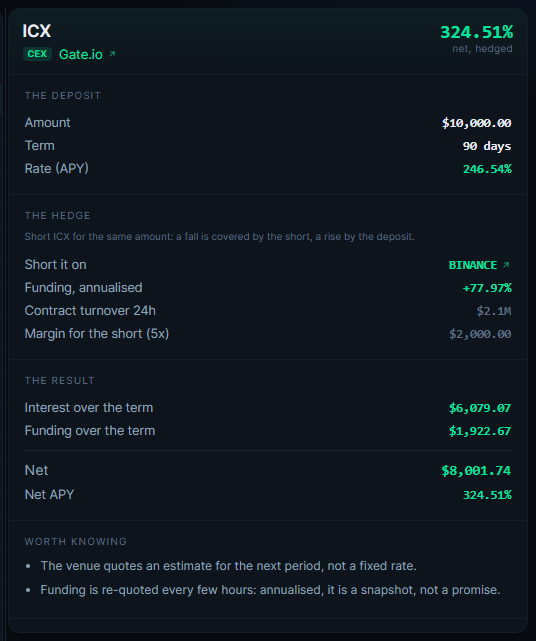
Task: Click the external arrow icon beside BINANCE
Action: pyautogui.click(x=506, y=265)
